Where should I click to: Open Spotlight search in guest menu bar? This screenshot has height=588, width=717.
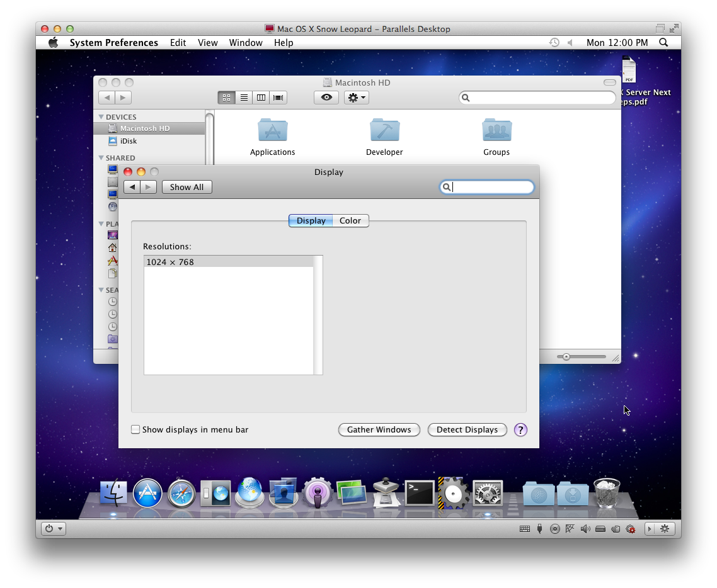coord(663,42)
